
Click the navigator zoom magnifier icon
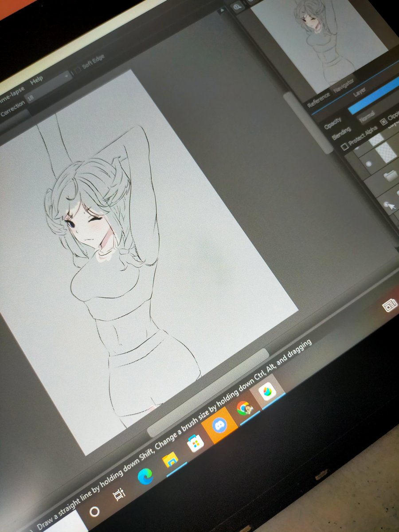pyautogui.click(x=237, y=6)
